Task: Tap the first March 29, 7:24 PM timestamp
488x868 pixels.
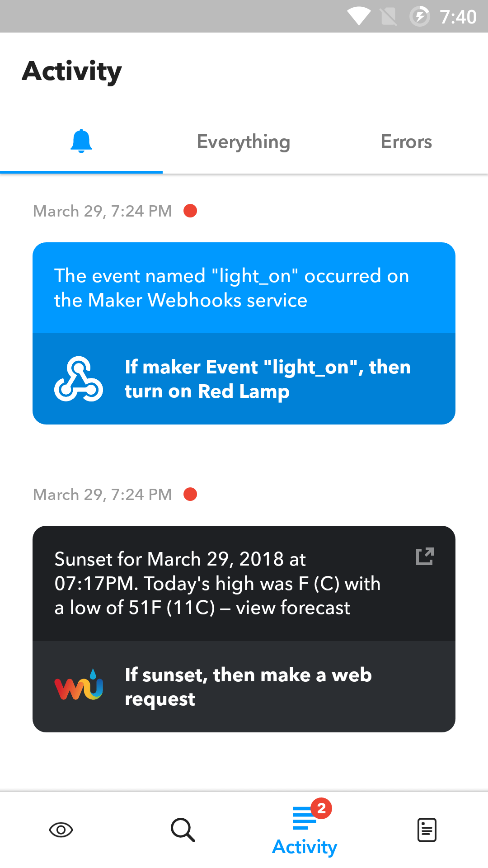Action: (x=103, y=211)
